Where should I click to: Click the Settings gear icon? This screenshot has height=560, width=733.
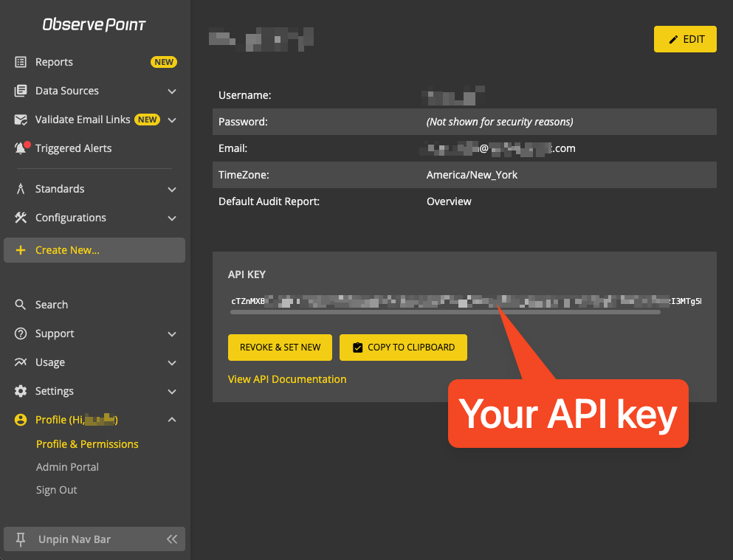[x=21, y=391]
